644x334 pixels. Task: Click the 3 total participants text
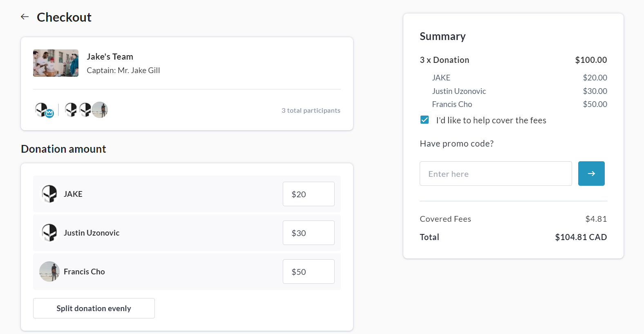click(x=311, y=111)
